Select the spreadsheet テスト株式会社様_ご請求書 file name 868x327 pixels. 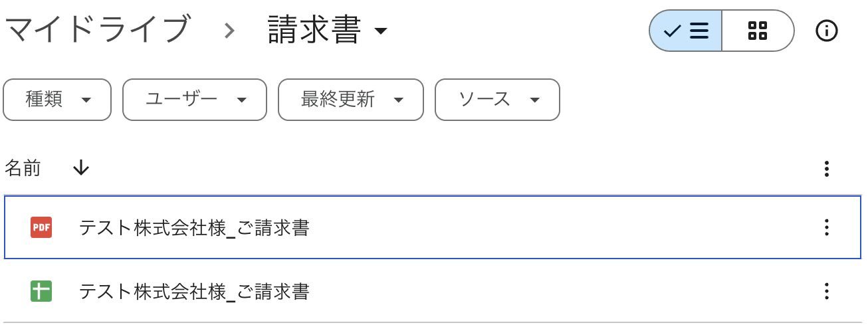point(194,291)
